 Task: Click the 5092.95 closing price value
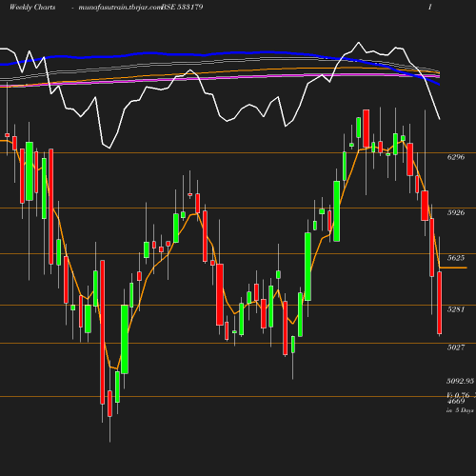[461, 381]
